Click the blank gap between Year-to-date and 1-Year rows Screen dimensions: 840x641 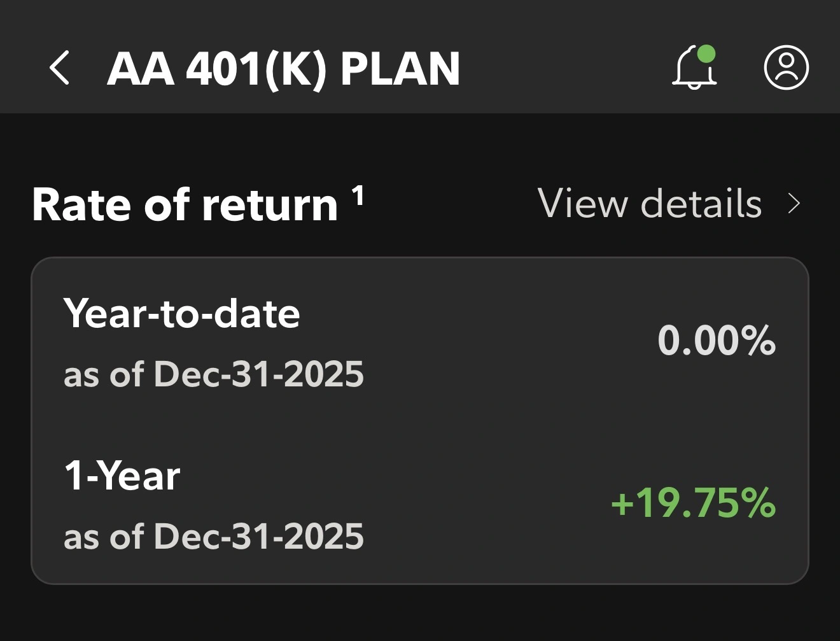(420, 423)
